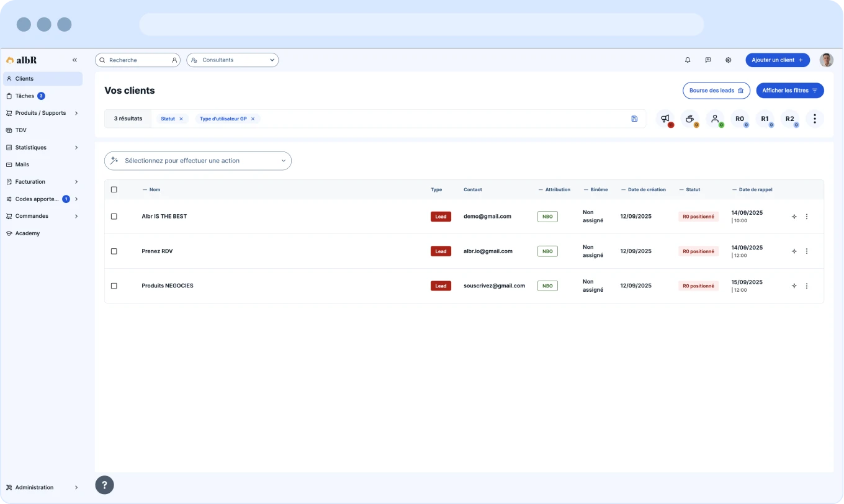Open the Consultants dropdown
844x504 pixels.
tap(232, 60)
